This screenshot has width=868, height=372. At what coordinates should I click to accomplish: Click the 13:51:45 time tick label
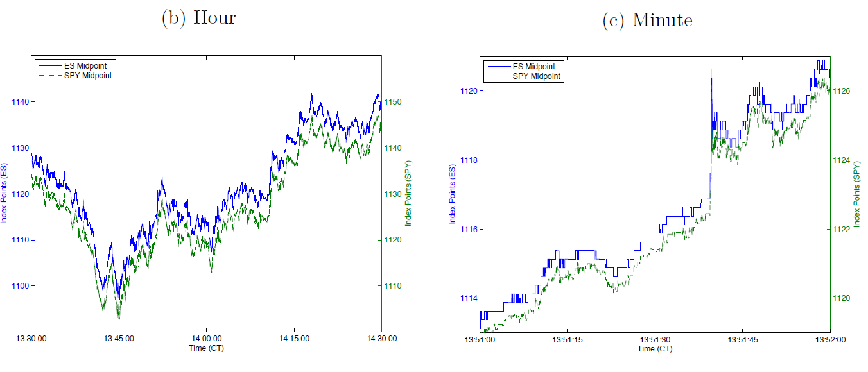[743, 339]
